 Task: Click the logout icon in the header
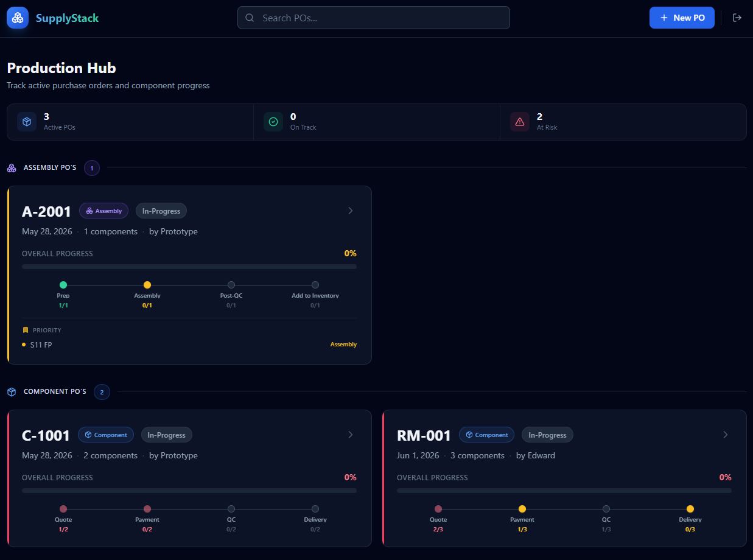(x=737, y=18)
